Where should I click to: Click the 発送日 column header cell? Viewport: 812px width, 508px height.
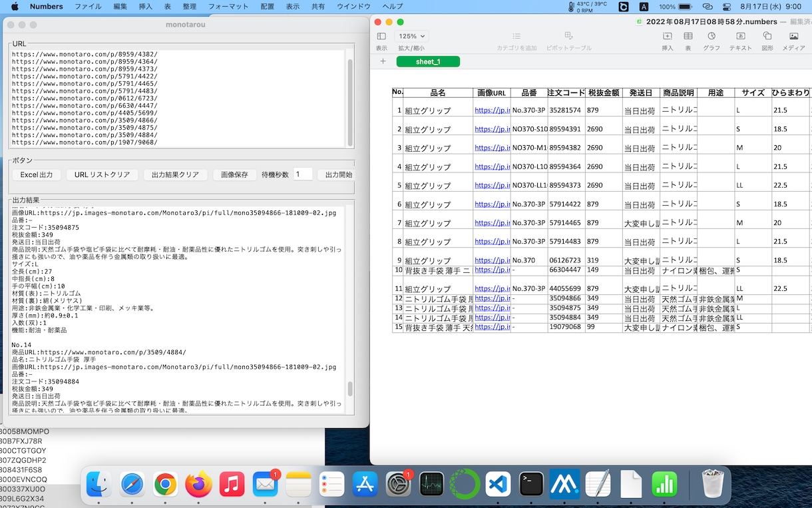[x=641, y=93]
